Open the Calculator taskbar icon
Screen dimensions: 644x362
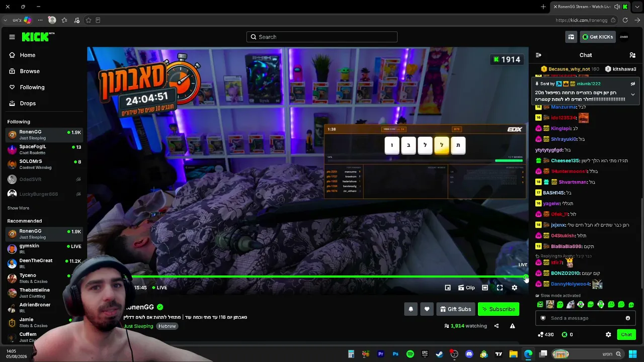point(351,354)
